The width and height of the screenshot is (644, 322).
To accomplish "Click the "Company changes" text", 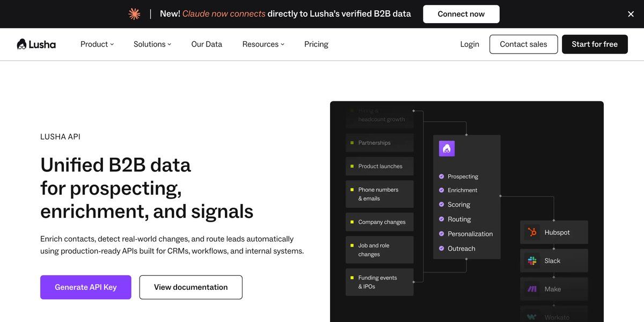I will 382,222.
